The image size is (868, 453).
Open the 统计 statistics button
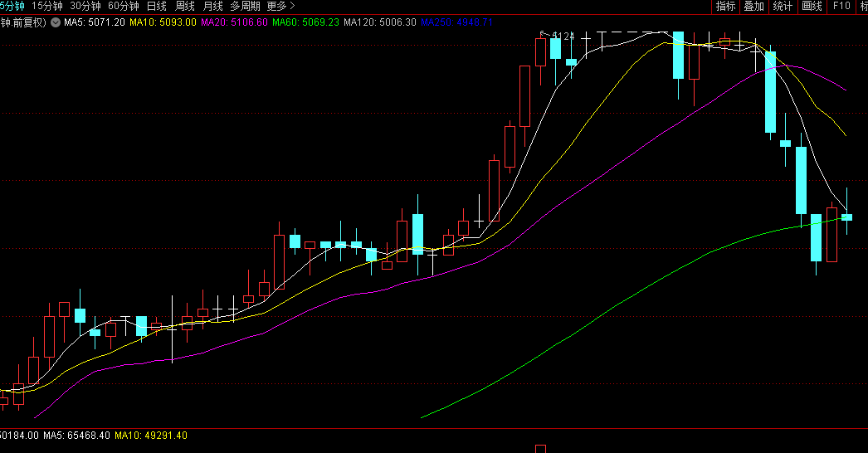coord(783,6)
